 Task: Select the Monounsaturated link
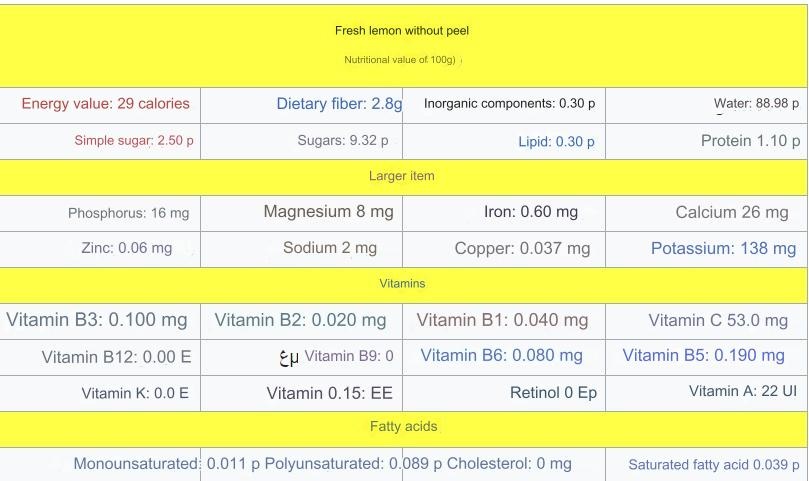coord(137,464)
